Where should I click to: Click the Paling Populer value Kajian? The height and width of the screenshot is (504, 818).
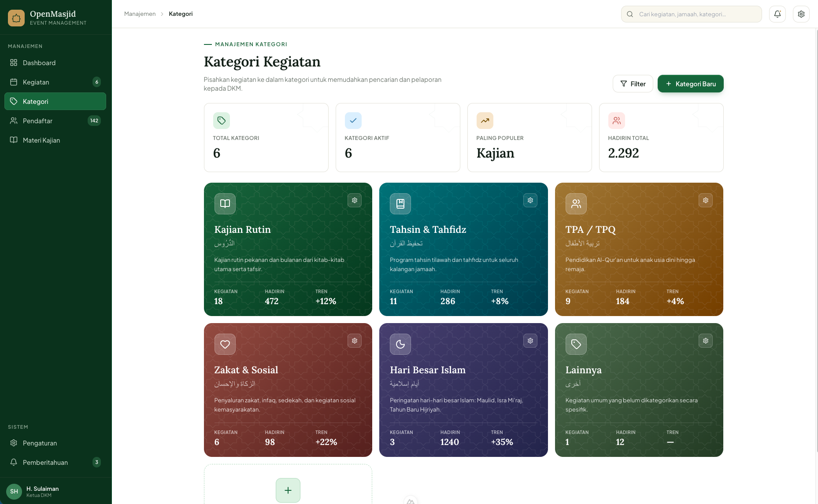pyautogui.click(x=495, y=153)
